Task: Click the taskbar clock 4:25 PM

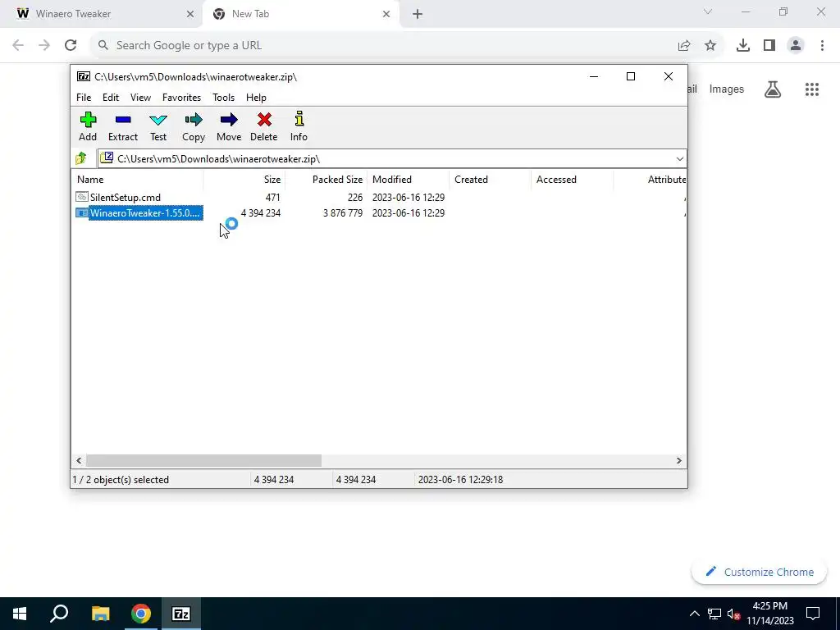Action: click(769, 606)
